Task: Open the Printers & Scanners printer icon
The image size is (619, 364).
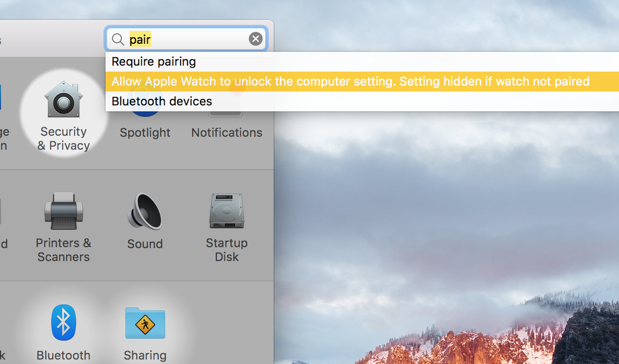Action: 63,211
